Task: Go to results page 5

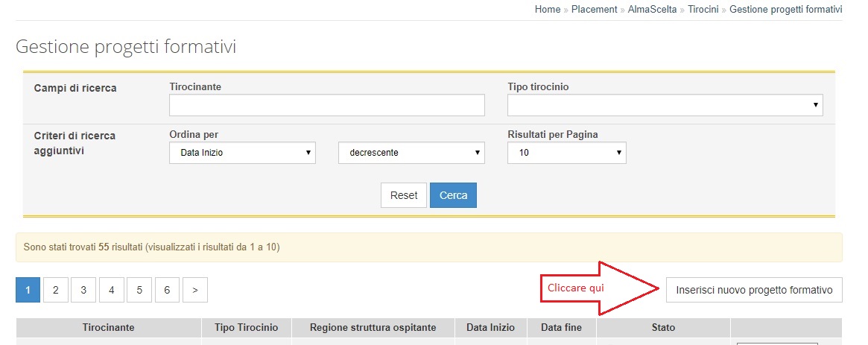Action: pos(139,290)
